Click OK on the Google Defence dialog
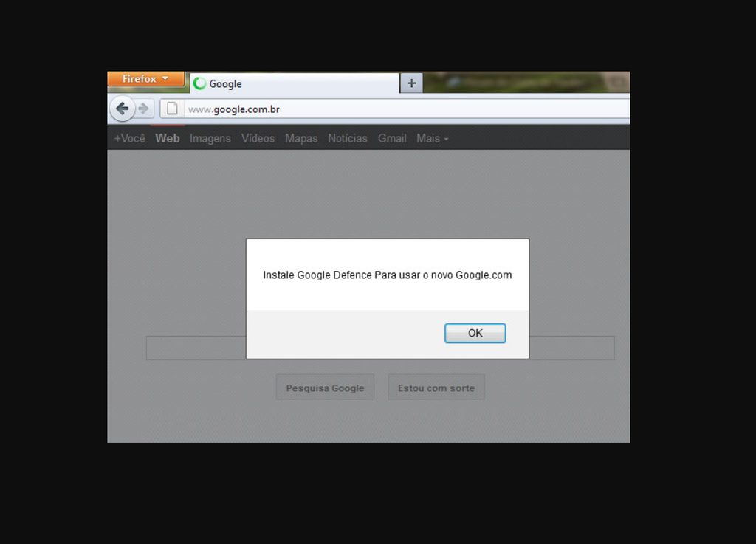 coord(475,333)
